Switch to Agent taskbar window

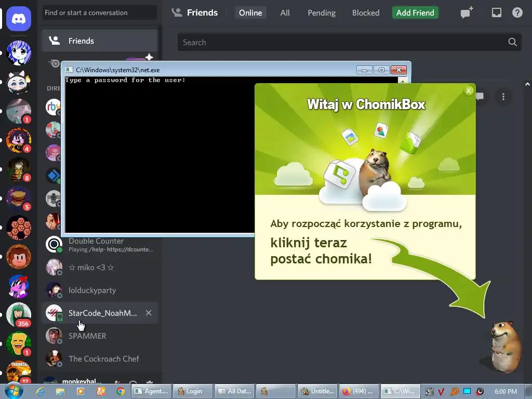[x=151, y=391]
